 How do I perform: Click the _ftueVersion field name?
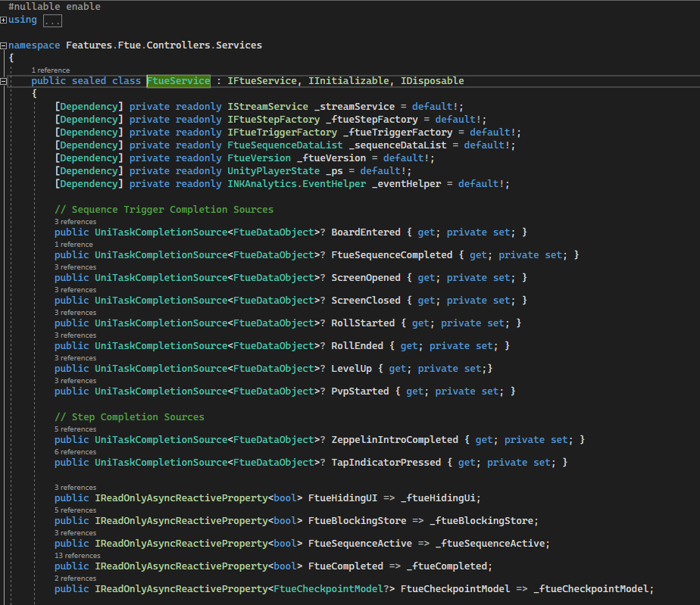click(331, 158)
